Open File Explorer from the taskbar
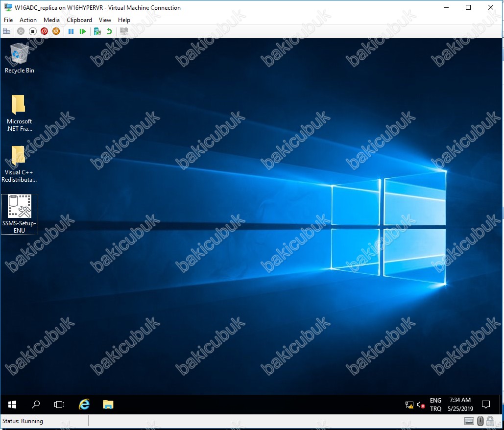Screen dimensions: 504x430 (108, 405)
